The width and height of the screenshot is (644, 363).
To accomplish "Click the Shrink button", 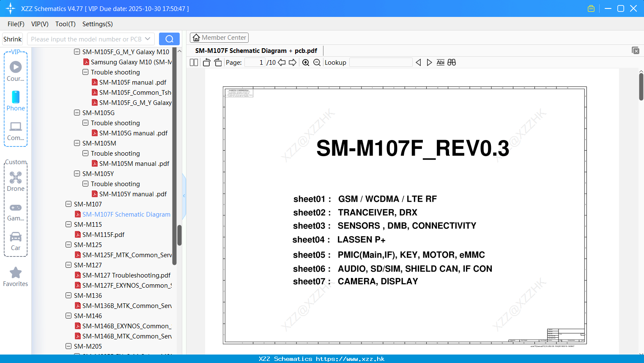I will coord(13,39).
